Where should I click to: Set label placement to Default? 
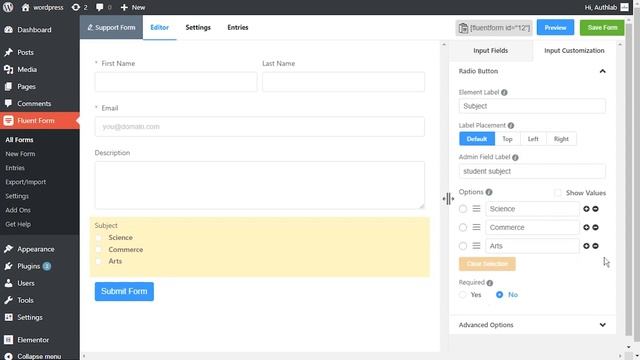(x=477, y=139)
